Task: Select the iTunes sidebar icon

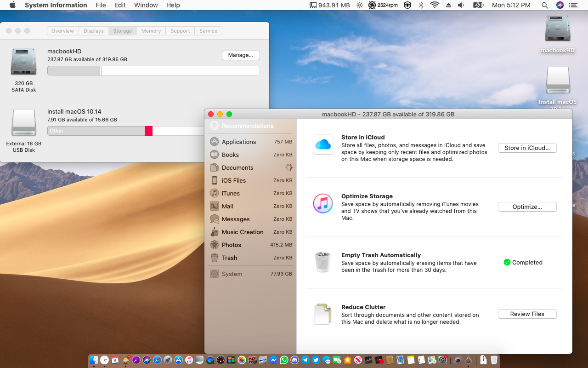Action: point(214,193)
